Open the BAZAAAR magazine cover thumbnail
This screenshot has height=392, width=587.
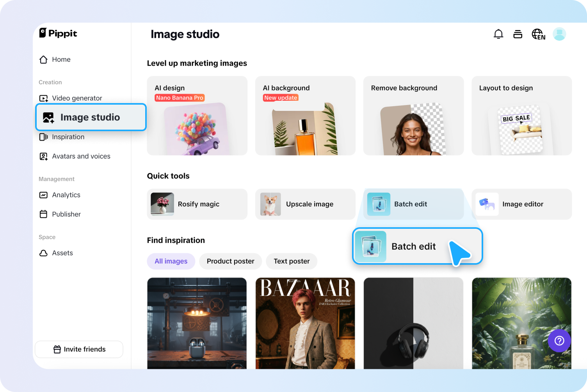click(x=305, y=323)
